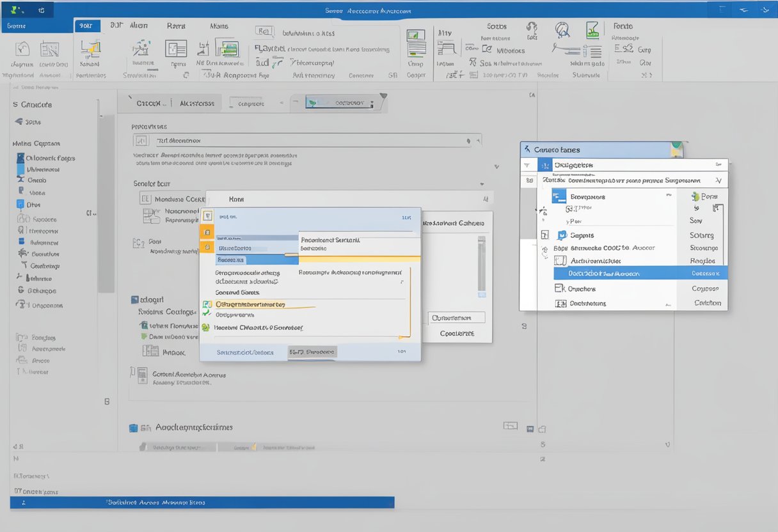
Task: Select the Mains ribbon tab
Action: [219, 26]
